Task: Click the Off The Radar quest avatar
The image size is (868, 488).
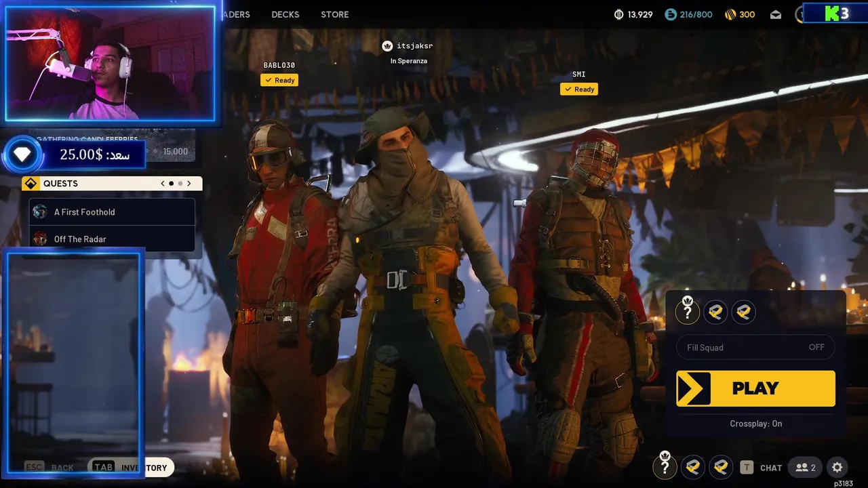Action: [40, 239]
